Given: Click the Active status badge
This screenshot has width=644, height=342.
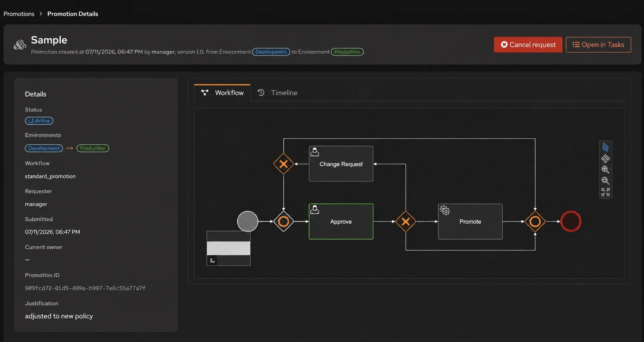Looking at the screenshot, I should click(x=39, y=121).
